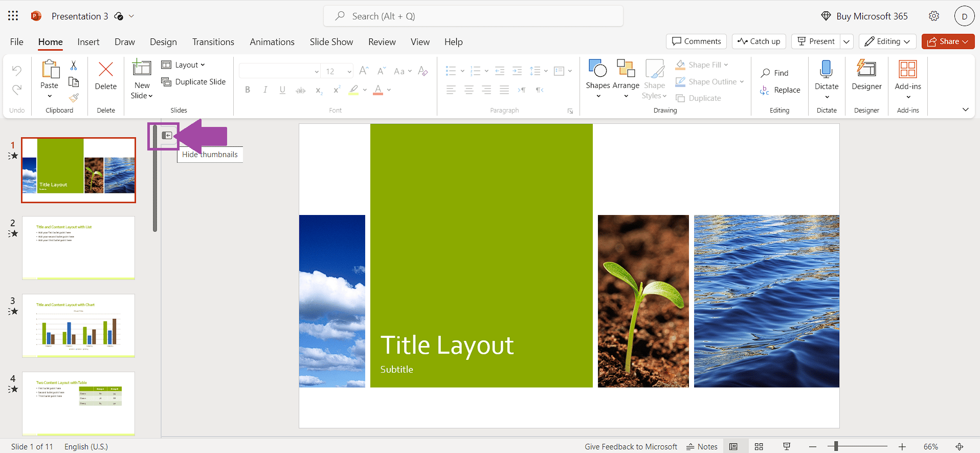Viewport: 980px width, 453px height.
Task: Click the Undo arrow icon
Action: tap(17, 71)
